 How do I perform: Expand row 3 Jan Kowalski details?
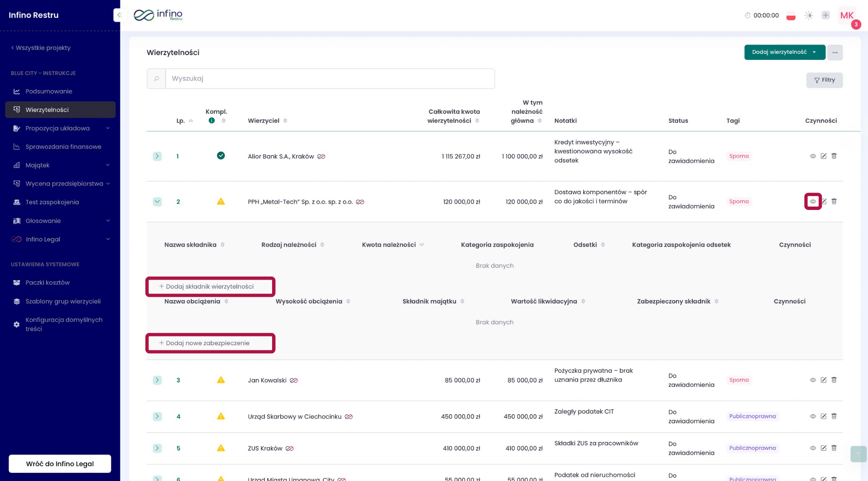pyautogui.click(x=157, y=380)
